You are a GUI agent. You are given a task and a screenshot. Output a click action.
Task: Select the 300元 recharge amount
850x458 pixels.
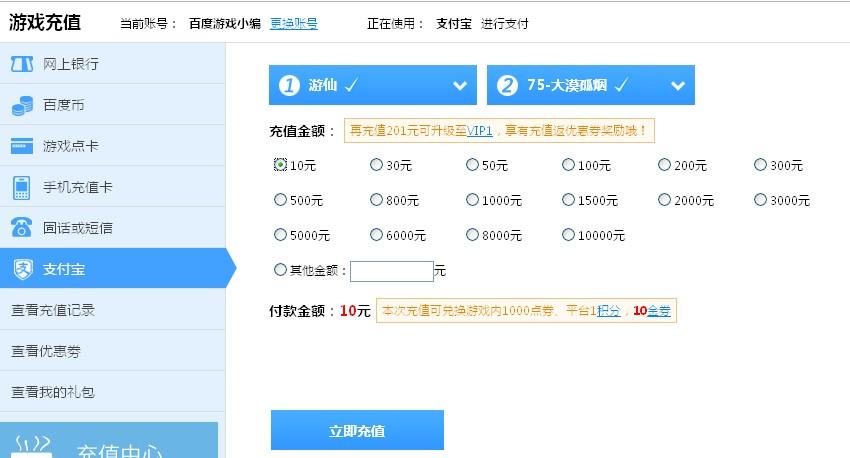(x=760, y=164)
